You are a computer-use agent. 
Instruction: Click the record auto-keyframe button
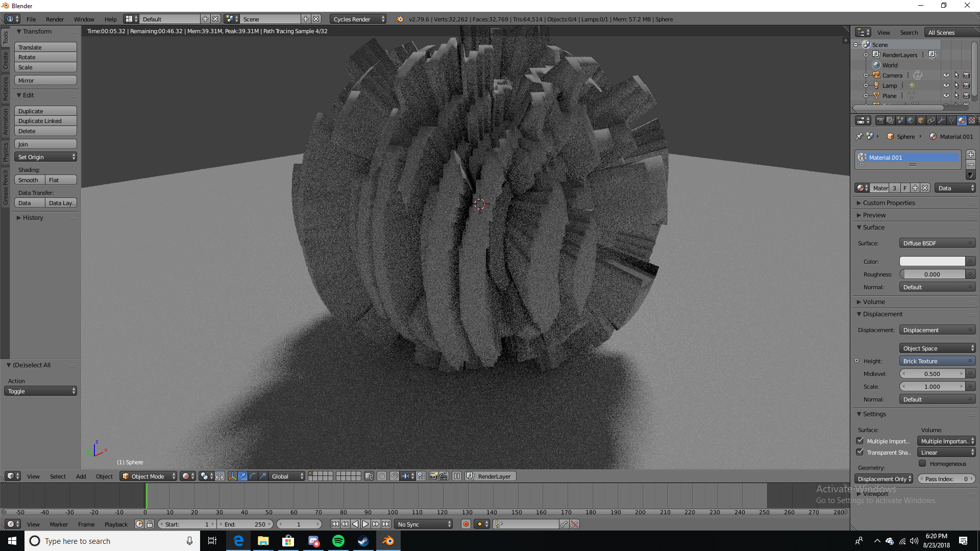click(465, 524)
